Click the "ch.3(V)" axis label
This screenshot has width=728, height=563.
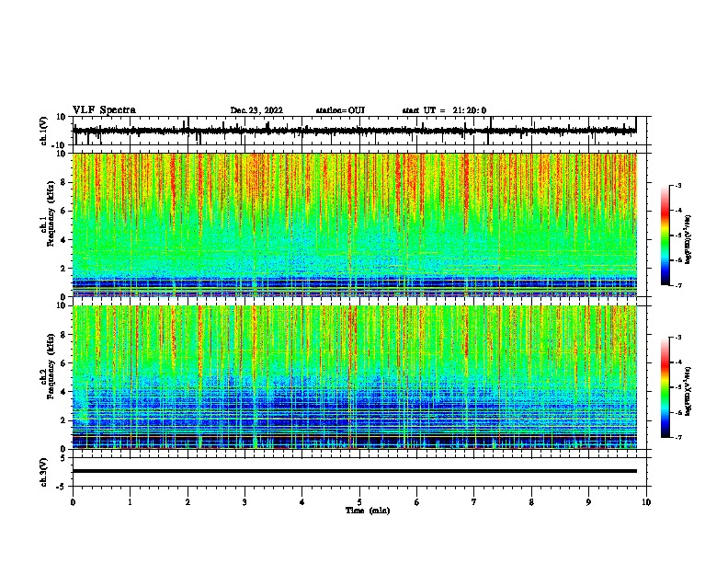[44, 472]
